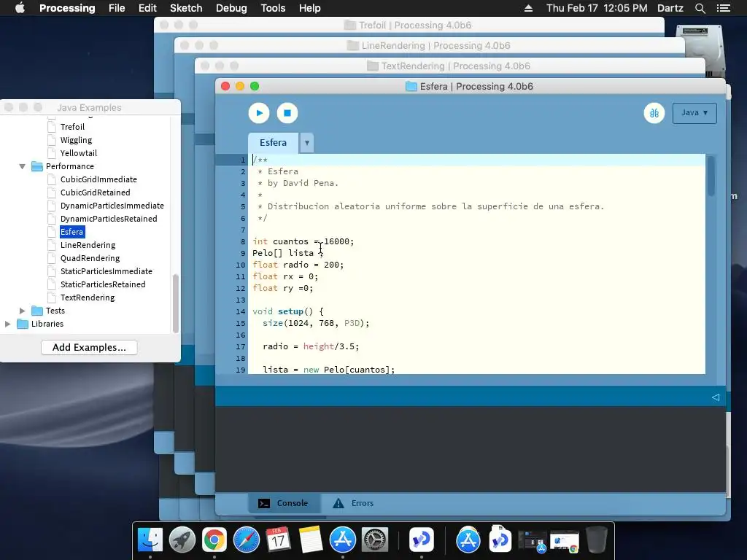The width and height of the screenshot is (747, 560).
Task: Open Calendar from the Dock
Action: 278,540
